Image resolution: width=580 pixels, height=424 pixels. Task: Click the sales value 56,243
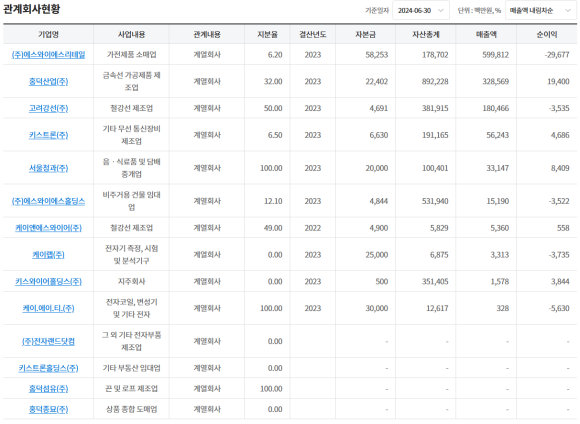tap(498, 135)
